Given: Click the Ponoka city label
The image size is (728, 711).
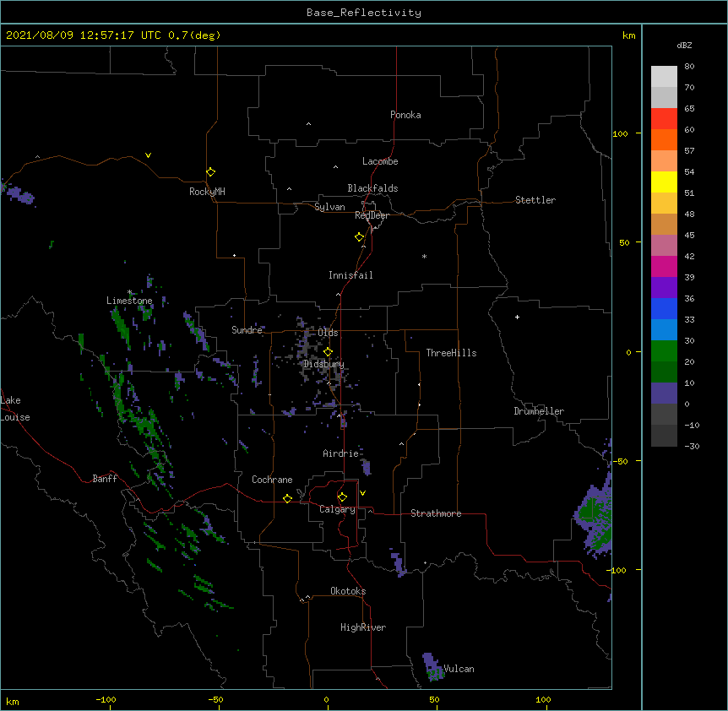Looking at the screenshot, I should click(x=405, y=115).
